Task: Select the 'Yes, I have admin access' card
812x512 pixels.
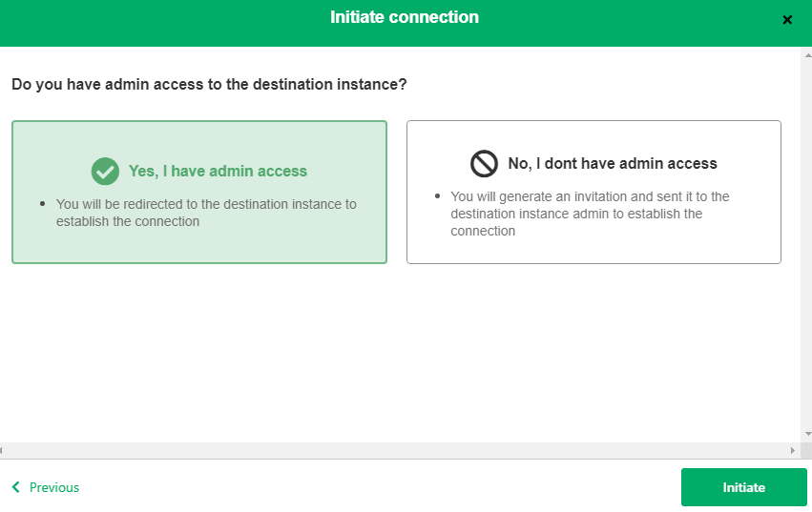Action: pyautogui.click(x=199, y=192)
